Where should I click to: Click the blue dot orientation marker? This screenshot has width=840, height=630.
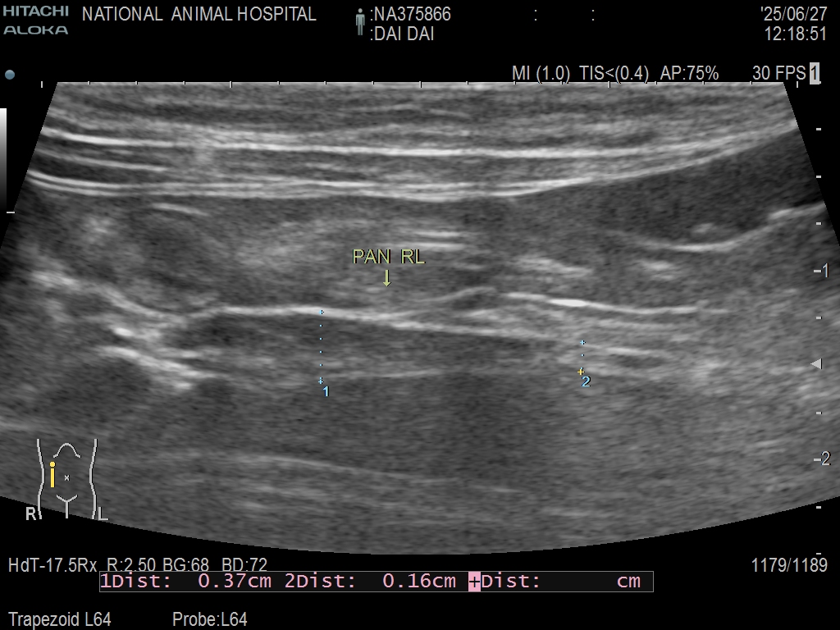[x=10, y=75]
